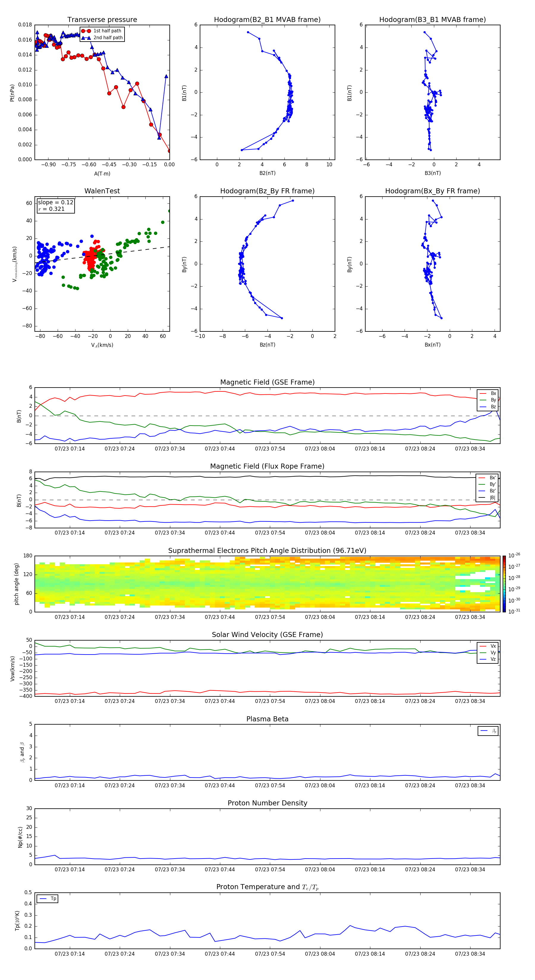Click the "Magnetic Field (Flux Rope Frame)" title
The width and height of the screenshot is (535, 980).
point(267,466)
